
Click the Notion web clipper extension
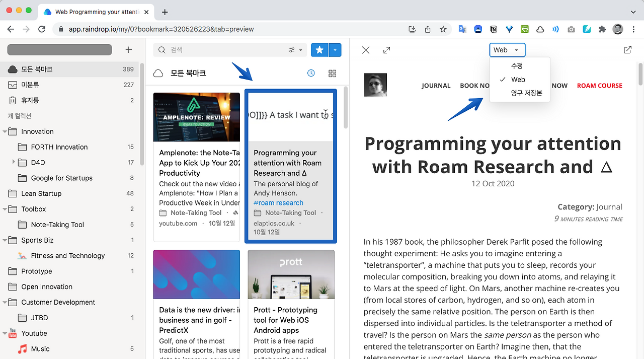pyautogui.click(x=494, y=29)
